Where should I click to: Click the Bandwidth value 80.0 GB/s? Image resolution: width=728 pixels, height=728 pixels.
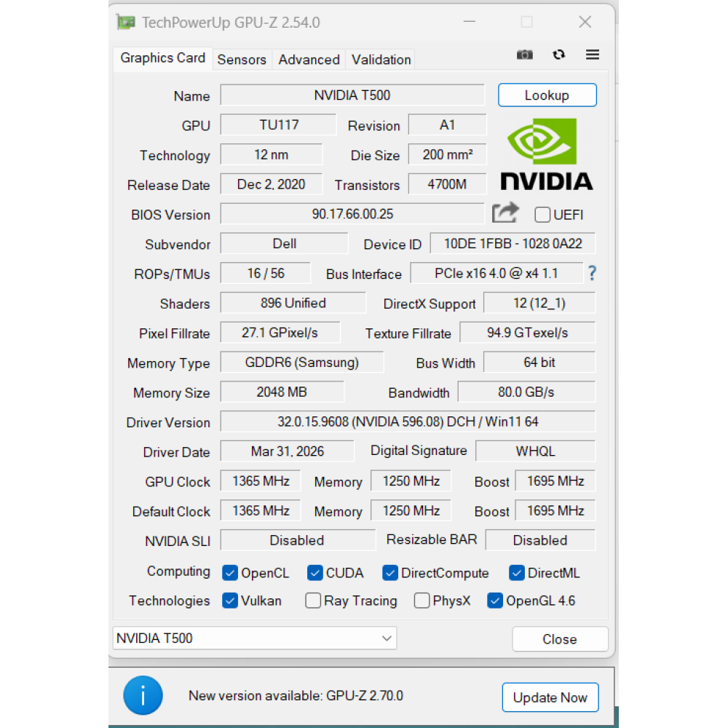click(x=526, y=392)
